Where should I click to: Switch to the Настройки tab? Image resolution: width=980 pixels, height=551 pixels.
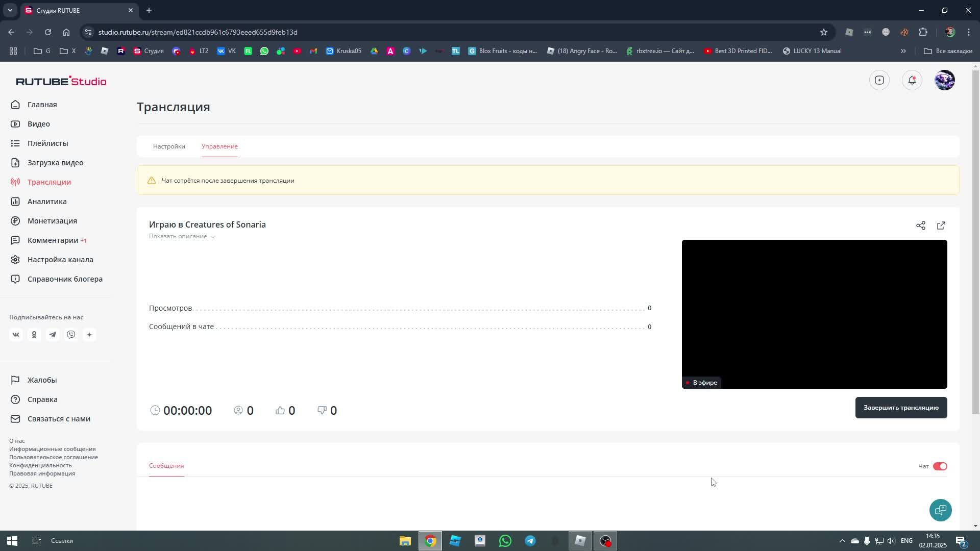click(169, 146)
